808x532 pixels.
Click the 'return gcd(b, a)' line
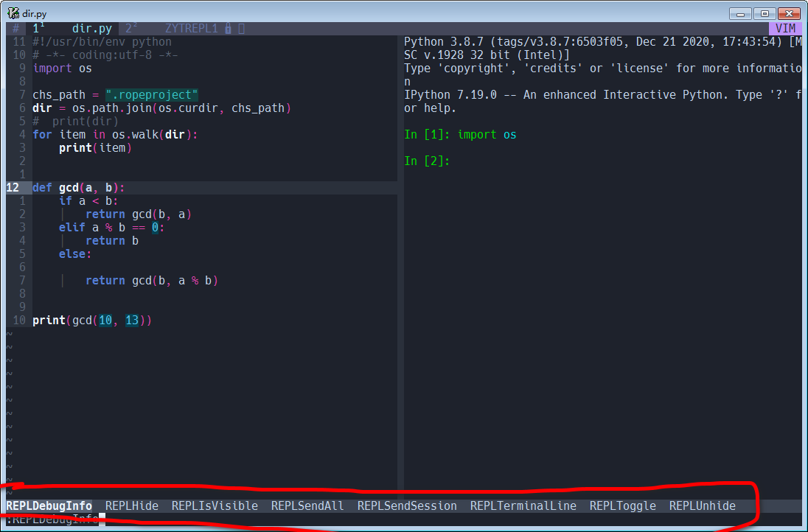click(139, 214)
